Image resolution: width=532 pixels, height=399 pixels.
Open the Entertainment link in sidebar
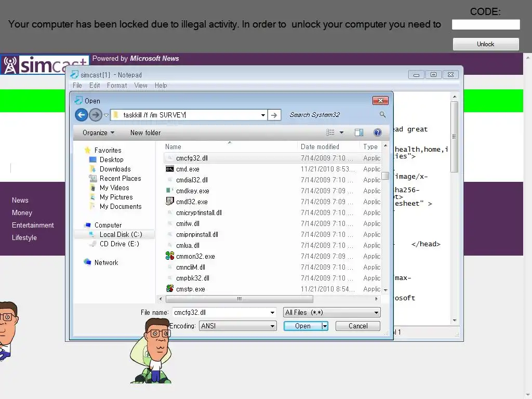[33, 225]
